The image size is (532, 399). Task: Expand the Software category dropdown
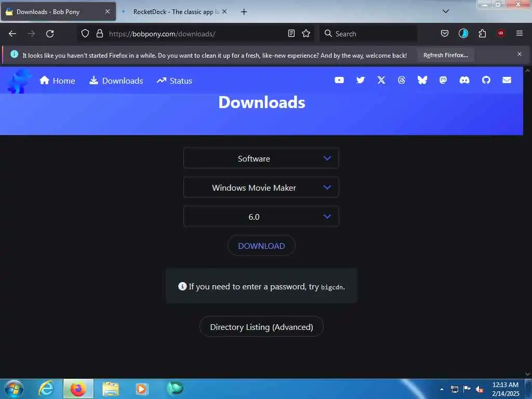point(261,158)
